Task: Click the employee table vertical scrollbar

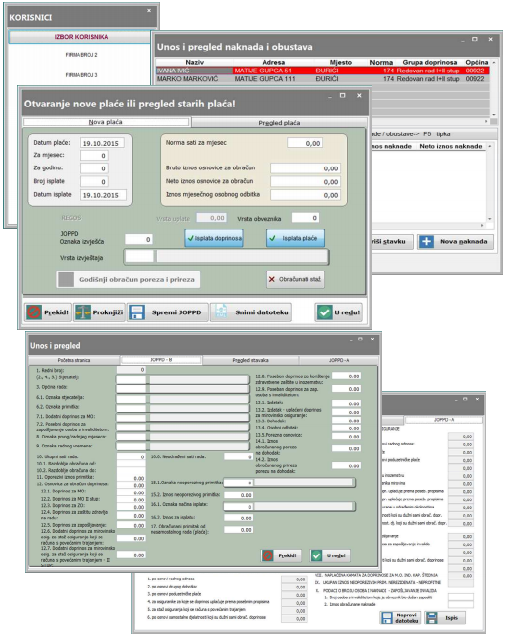Action: tap(493, 89)
